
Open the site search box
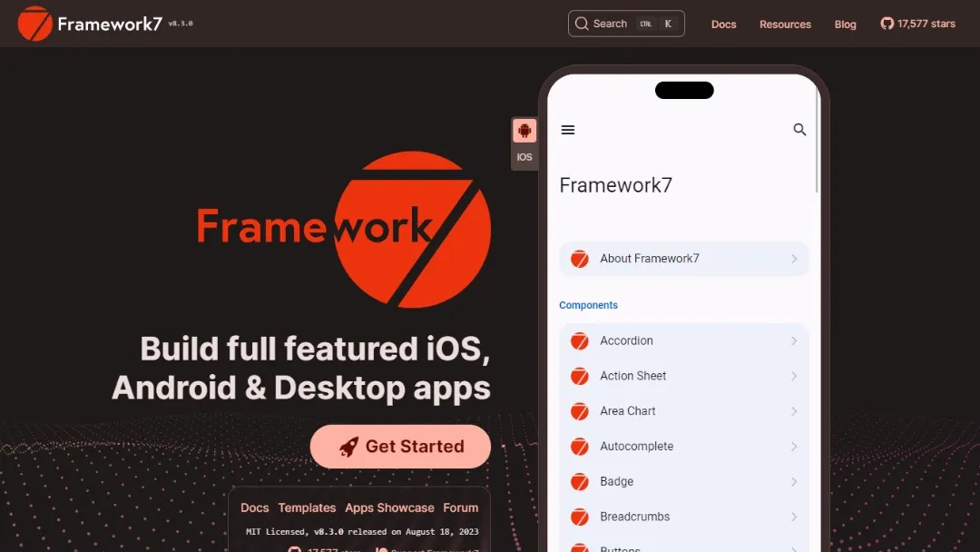[625, 24]
